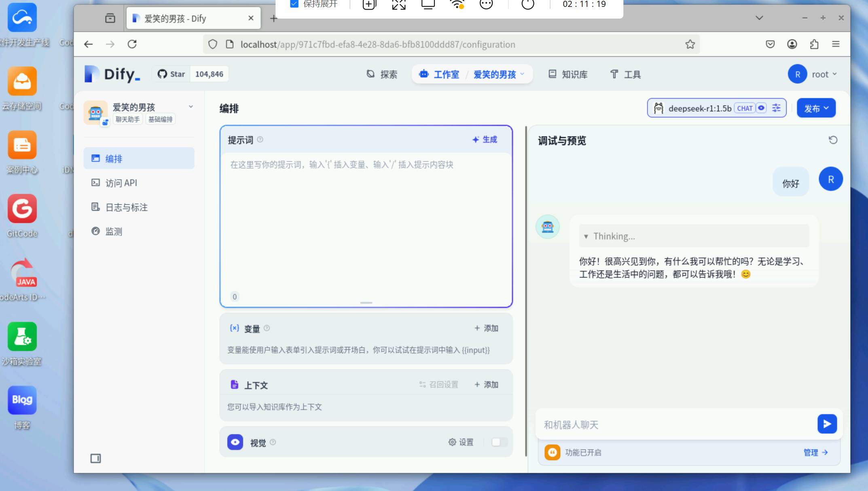The image size is (868, 491).
Task: Click the 变量 variable icon
Action: pyautogui.click(x=234, y=328)
